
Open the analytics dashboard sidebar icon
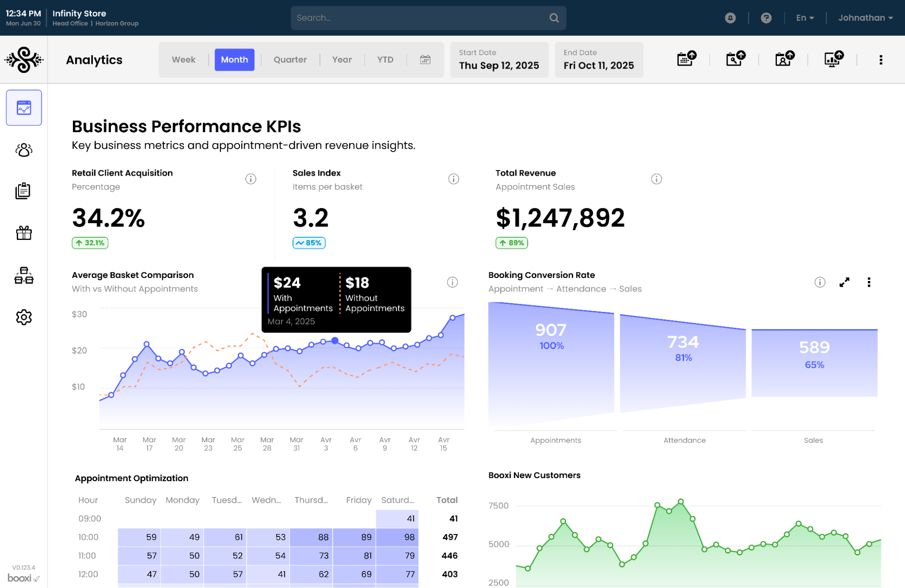[24, 108]
